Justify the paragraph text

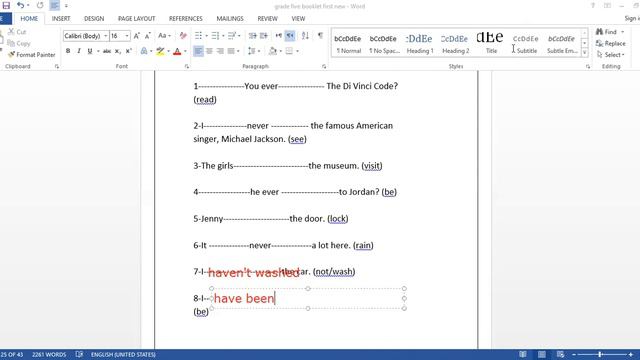coord(231,51)
